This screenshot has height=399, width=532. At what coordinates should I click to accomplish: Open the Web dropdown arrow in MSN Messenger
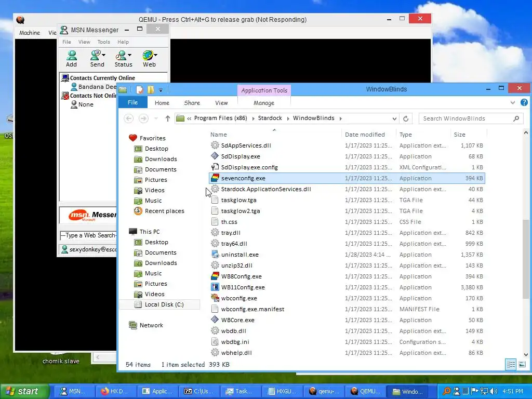(155, 55)
